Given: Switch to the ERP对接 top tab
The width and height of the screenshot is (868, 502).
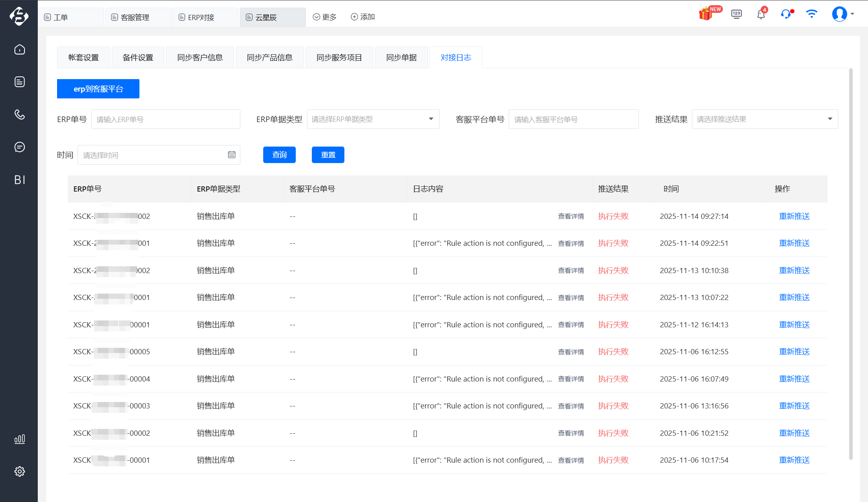Looking at the screenshot, I should (201, 17).
